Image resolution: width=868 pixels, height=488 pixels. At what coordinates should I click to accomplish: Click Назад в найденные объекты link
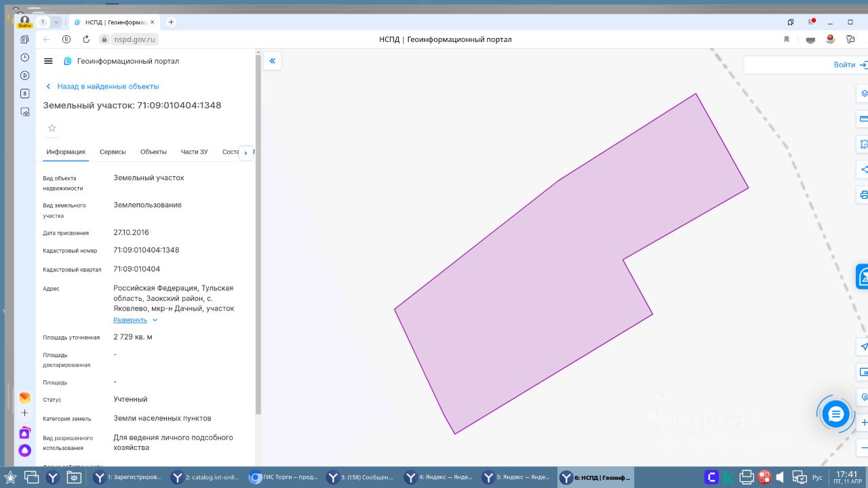[108, 87]
